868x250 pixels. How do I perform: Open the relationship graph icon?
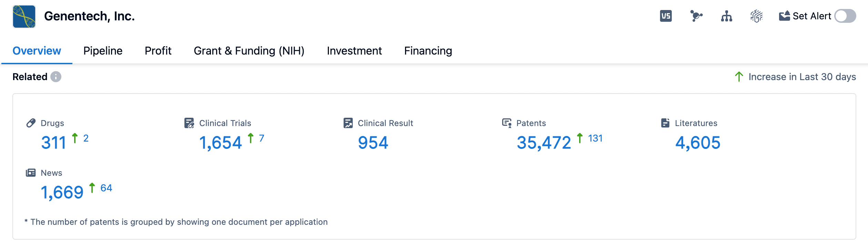(x=696, y=16)
